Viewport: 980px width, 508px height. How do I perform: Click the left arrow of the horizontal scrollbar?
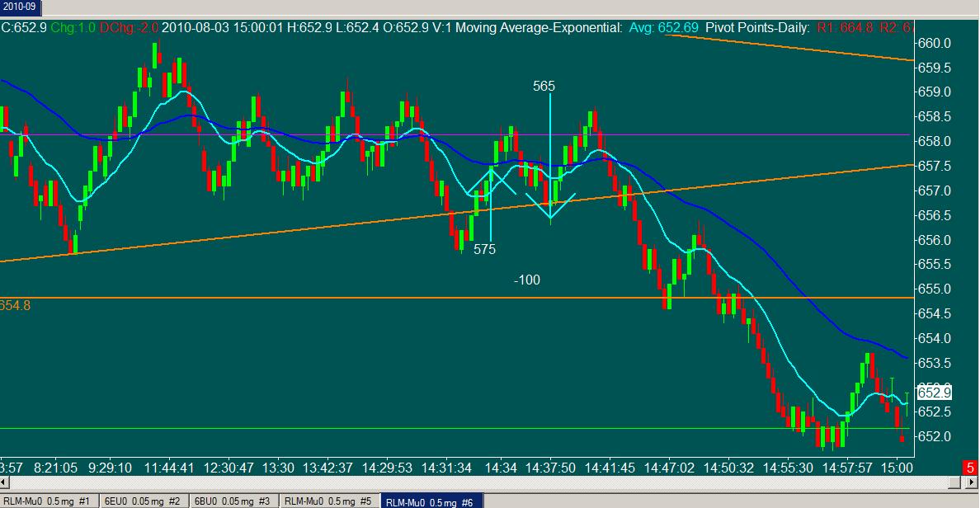coord(4,482)
